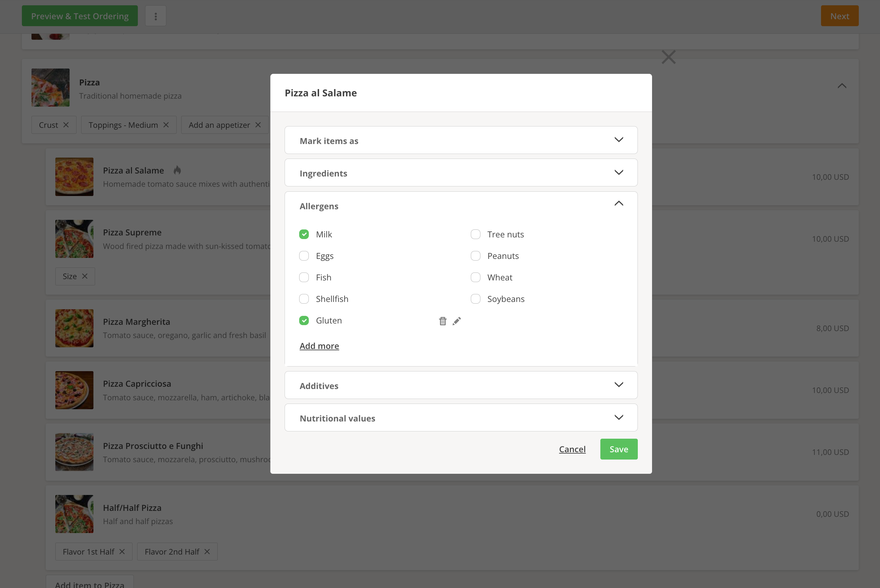
Task: Open the three-dot more options menu
Action: pyautogui.click(x=155, y=16)
